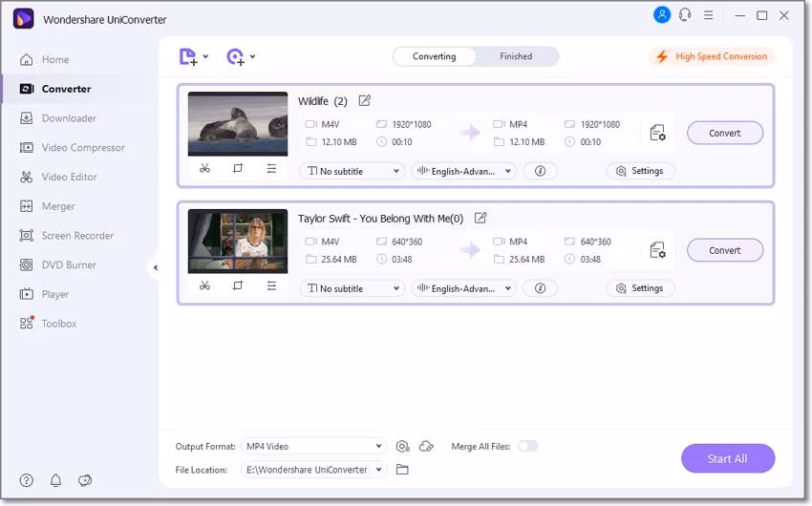Open Toolbox from sidebar

click(48, 324)
